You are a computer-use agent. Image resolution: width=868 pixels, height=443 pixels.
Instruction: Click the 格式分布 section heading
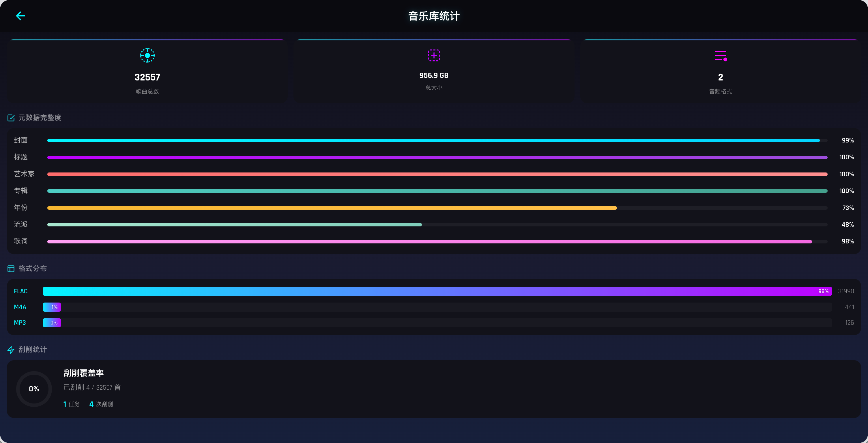pos(33,269)
